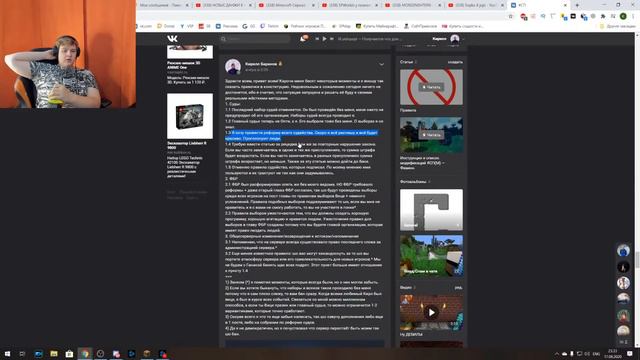Skip to previous track in VK header player
The height and width of the screenshot is (360, 640).
pos(317,39)
